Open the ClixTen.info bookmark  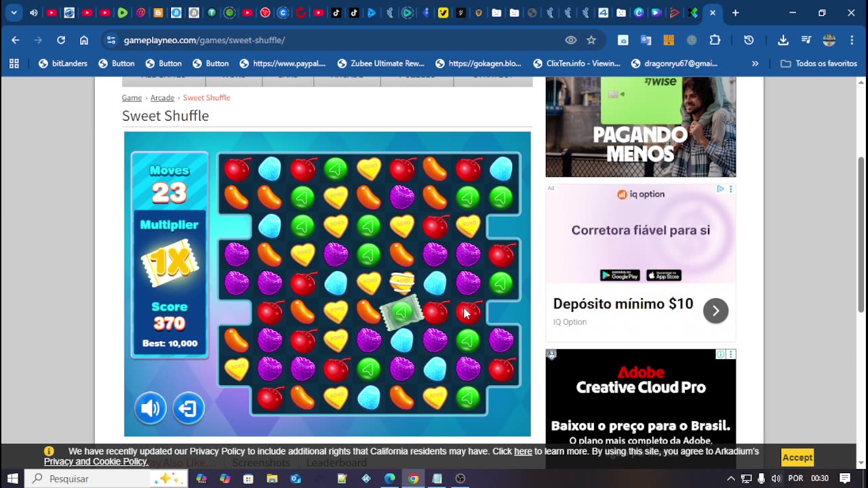click(576, 63)
